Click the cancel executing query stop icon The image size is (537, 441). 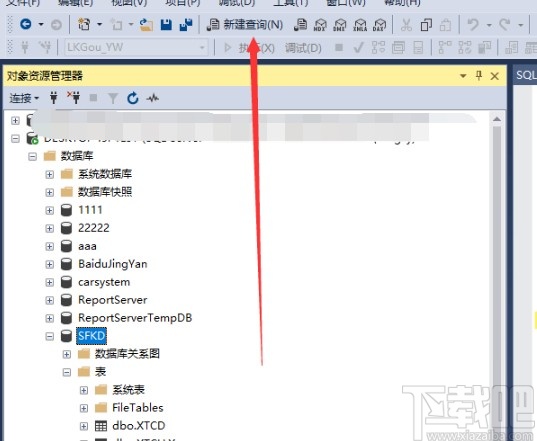click(x=339, y=47)
